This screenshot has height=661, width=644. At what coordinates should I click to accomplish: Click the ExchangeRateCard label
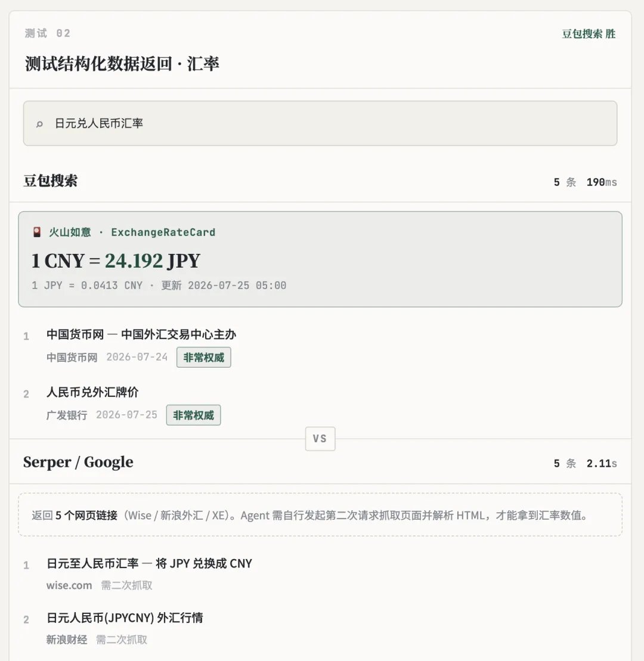[x=163, y=232]
